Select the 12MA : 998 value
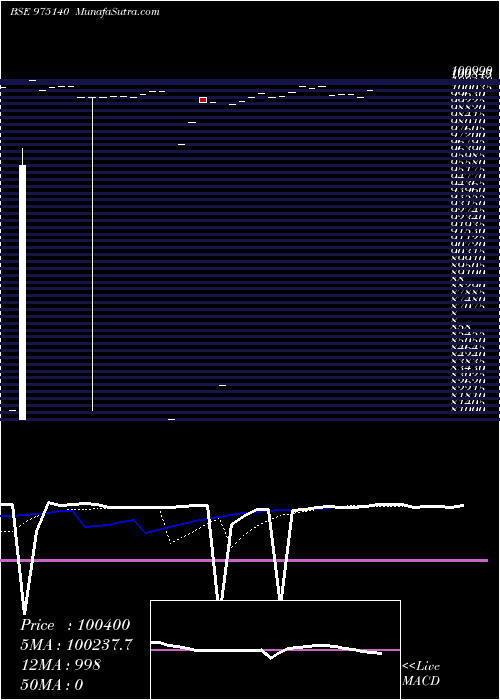500x700 pixels. pyautogui.click(x=61, y=665)
